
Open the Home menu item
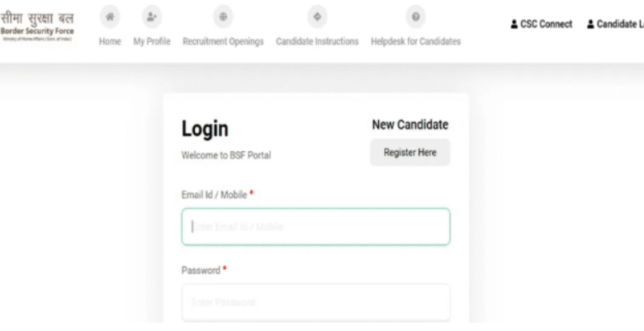(110, 41)
